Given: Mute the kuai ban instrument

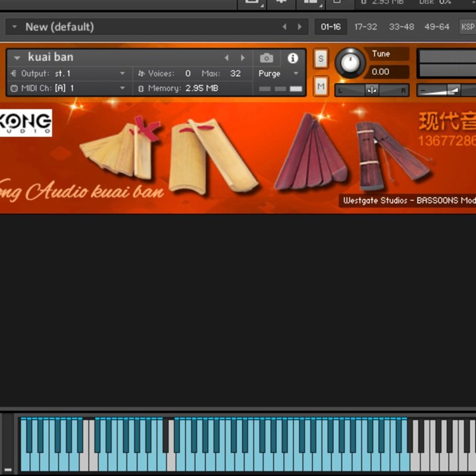Looking at the screenshot, I should pos(321,86).
